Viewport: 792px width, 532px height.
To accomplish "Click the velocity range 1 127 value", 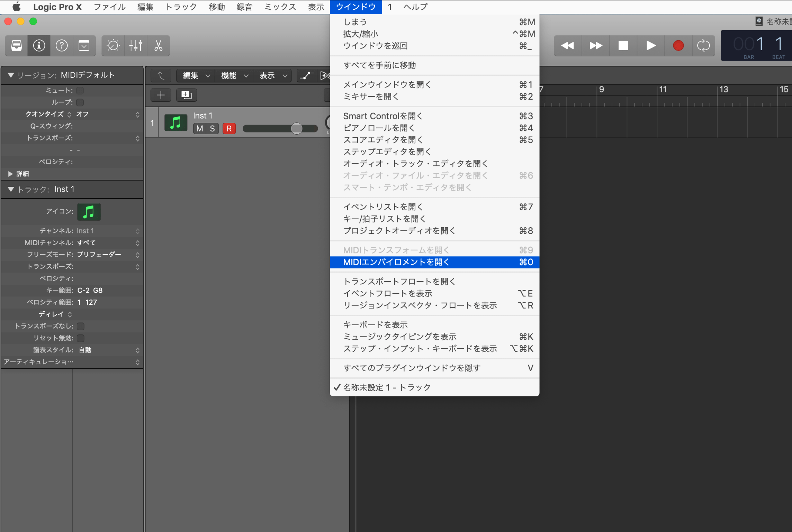I will [x=87, y=302].
